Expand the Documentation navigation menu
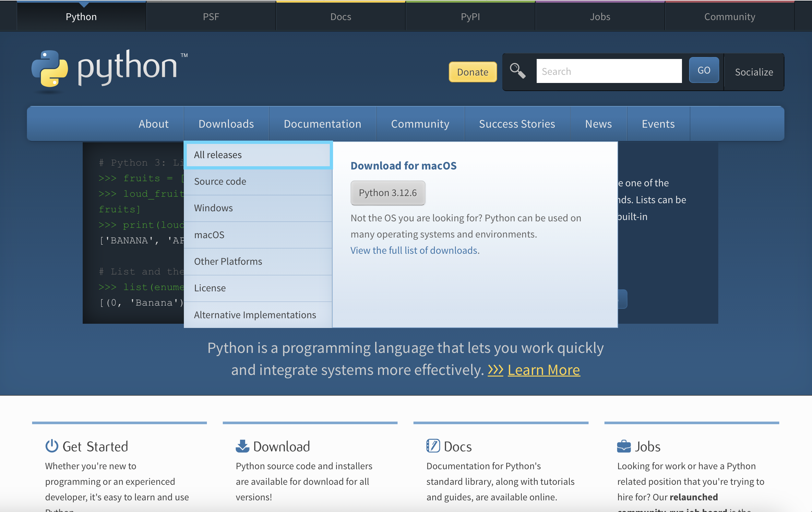This screenshot has height=512, width=812. 322,124
